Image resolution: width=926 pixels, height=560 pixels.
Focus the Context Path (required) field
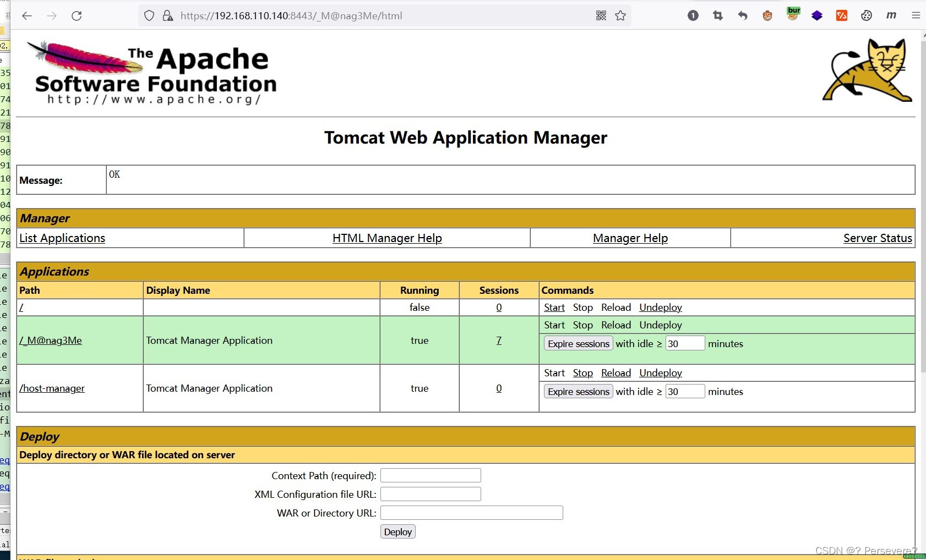pyautogui.click(x=431, y=475)
